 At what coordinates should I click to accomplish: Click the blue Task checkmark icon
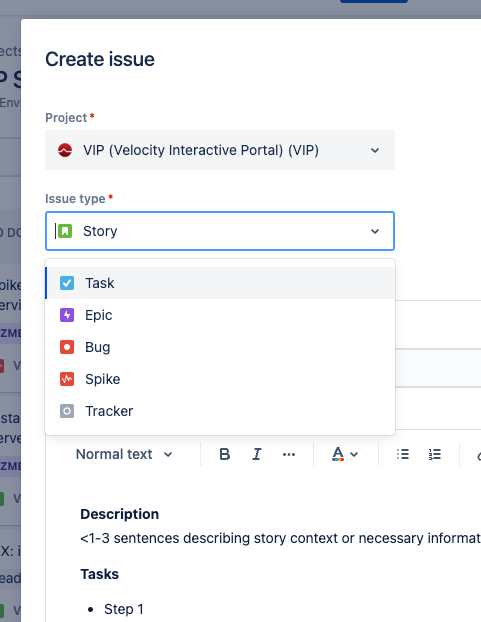pos(67,283)
